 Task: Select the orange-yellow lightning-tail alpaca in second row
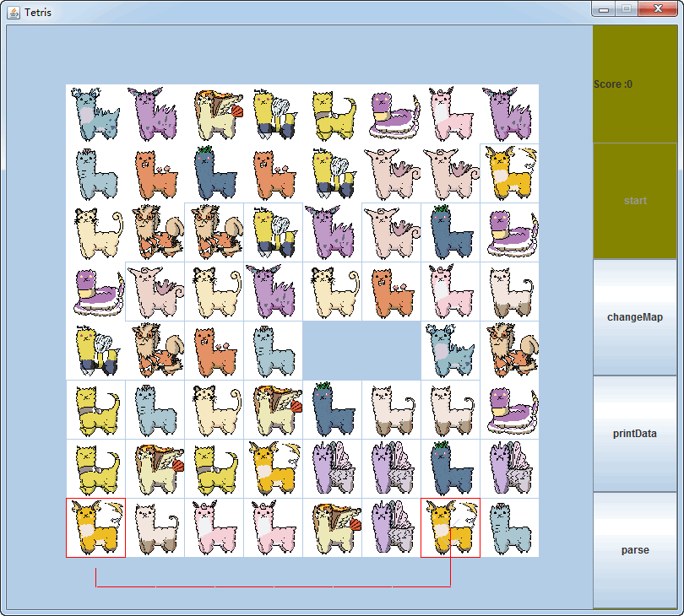pos(509,174)
